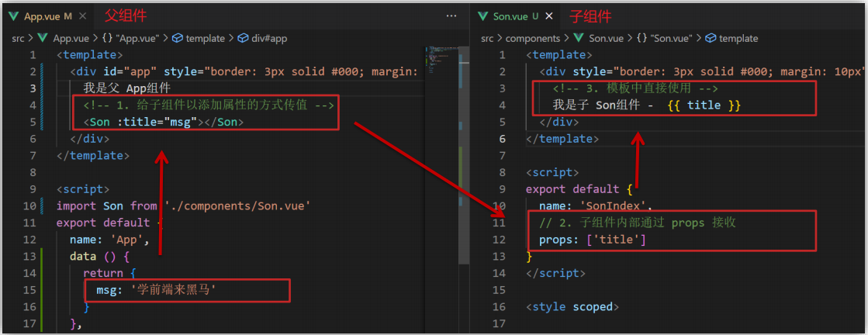The width and height of the screenshot is (868, 335).
Task: Follow the './components/Son.vue' import path
Action: [x=237, y=205]
